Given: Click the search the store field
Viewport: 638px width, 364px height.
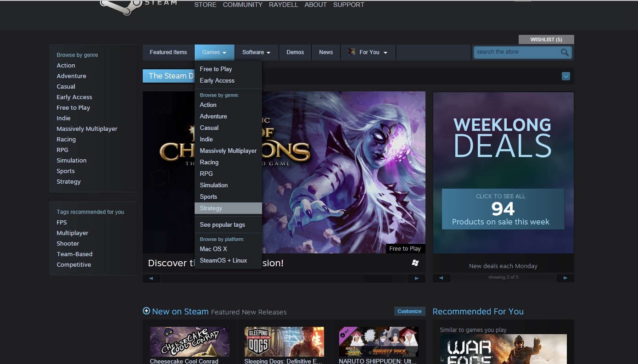Looking at the screenshot, I should pos(516,52).
